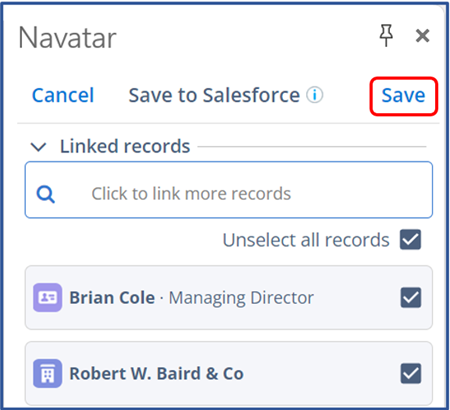Close the Navatar panel
The image size is (450, 410).
coord(422,35)
